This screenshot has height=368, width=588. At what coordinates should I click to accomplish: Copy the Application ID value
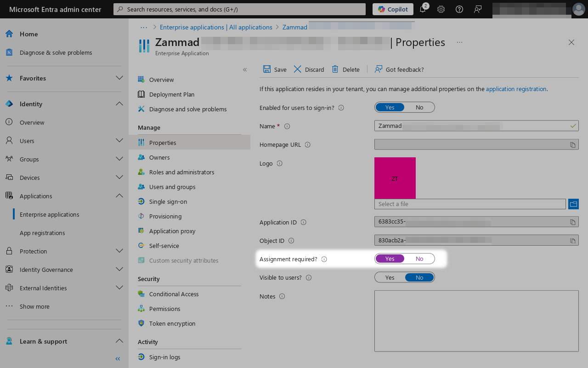(x=573, y=222)
